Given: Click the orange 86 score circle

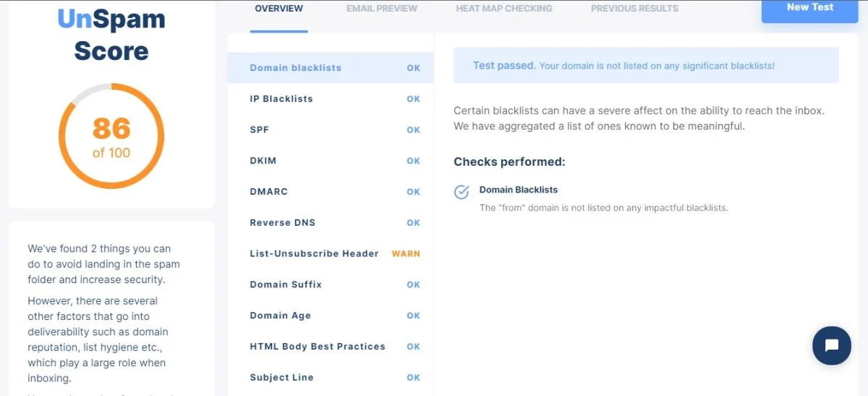Looking at the screenshot, I should (x=111, y=136).
